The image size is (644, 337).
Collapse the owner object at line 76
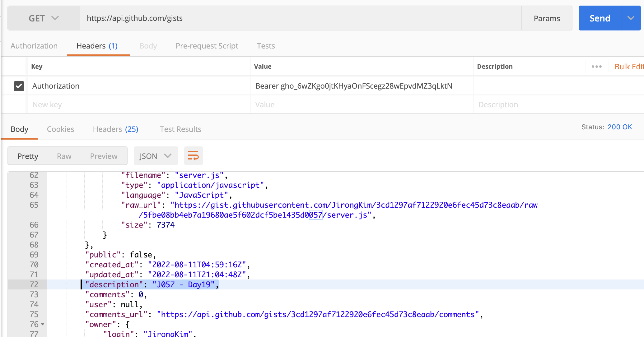[43, 324]
